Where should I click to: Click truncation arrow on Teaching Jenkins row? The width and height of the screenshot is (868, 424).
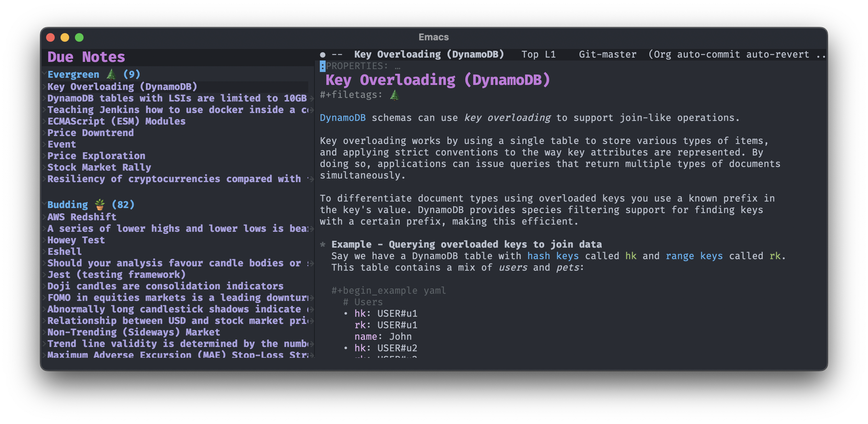tap(312, 110)
